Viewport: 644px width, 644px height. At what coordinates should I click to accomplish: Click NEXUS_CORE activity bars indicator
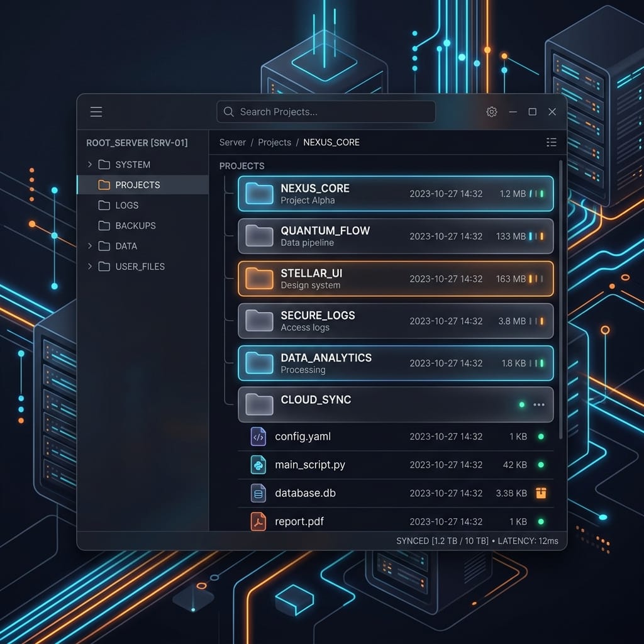pyautogui.click(x=536, y=194)
